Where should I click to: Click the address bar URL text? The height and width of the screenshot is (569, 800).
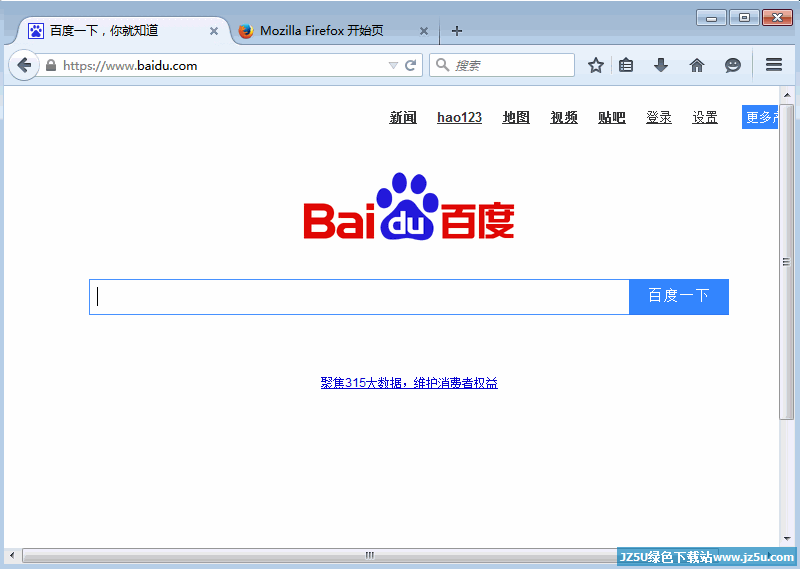coord(130,66)
